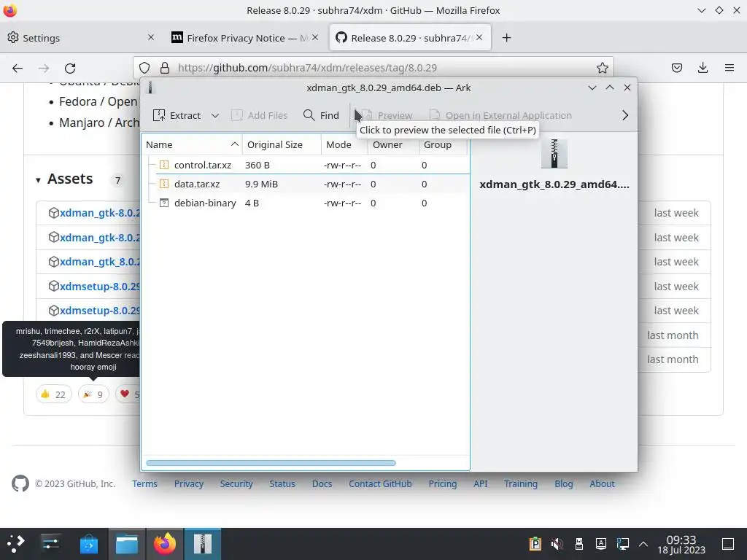Click the data.tar.xz archive icon
747x560 pixels.
(x=164, y=184)
